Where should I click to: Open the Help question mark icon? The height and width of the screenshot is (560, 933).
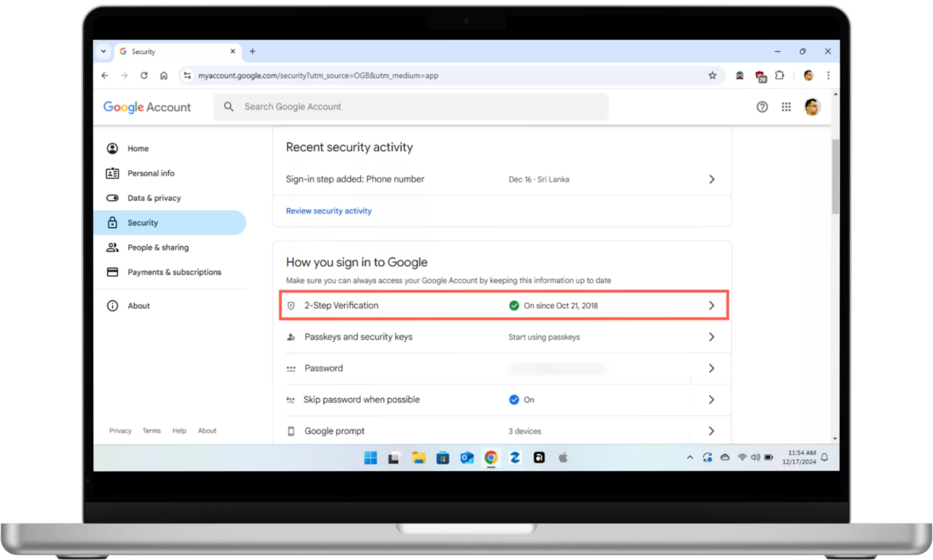[x=762, y=107]
